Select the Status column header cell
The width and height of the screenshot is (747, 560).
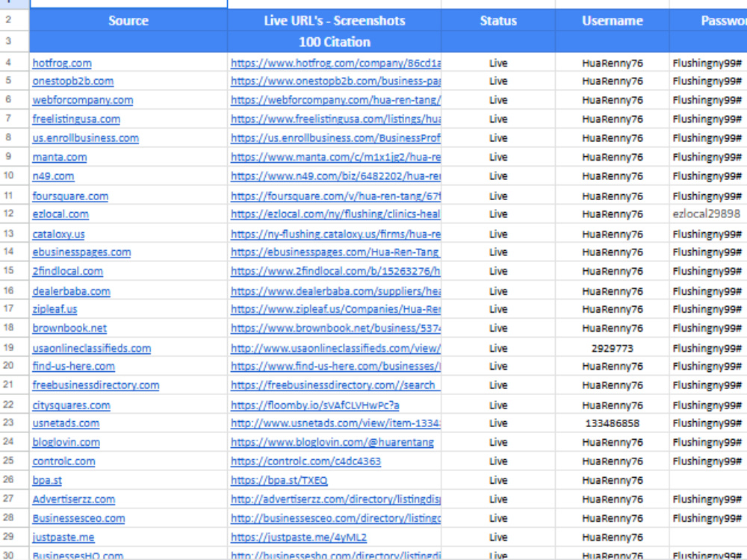coord(498,20)
